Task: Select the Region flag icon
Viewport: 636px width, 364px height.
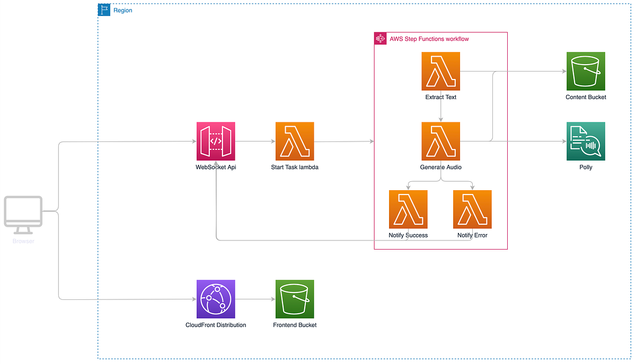Action: coord(104,10)
